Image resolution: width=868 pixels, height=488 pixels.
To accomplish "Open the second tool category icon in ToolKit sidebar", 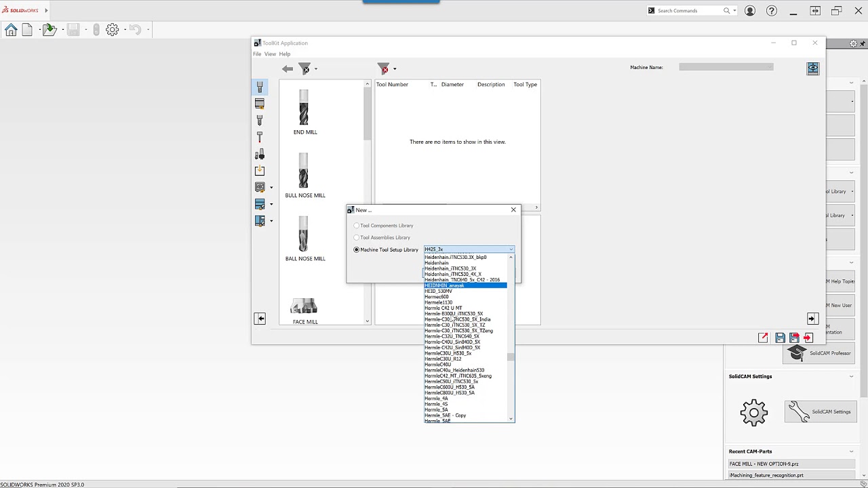I will pos(260,104).
